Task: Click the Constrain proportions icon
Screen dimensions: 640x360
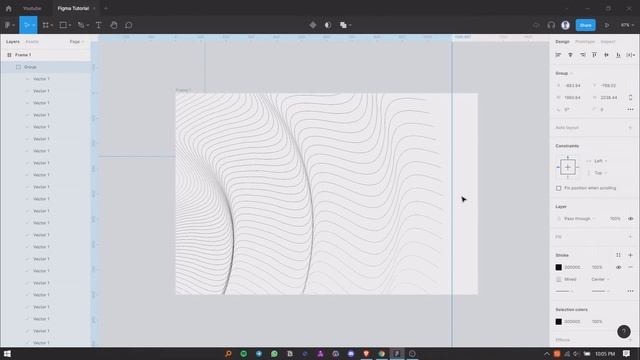Action: tap(630, 98)
